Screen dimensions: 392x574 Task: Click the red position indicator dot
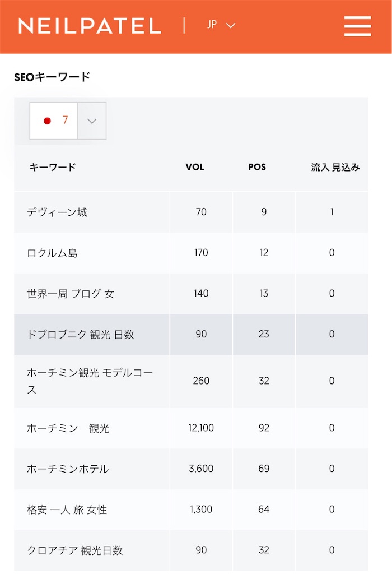47,121
